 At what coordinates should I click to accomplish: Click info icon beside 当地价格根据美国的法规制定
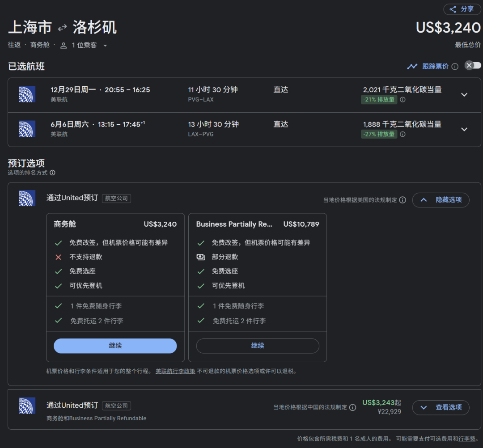pyautogui.click(x=402, y=200)
